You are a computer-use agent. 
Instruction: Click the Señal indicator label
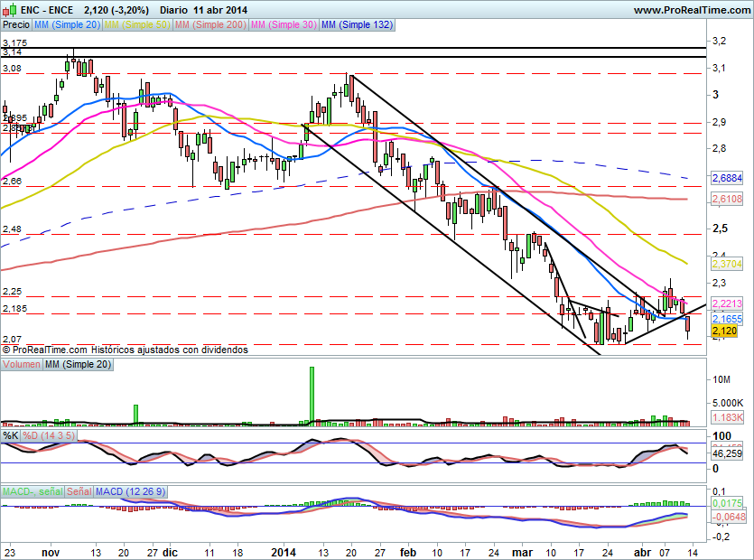pos(79,490)
